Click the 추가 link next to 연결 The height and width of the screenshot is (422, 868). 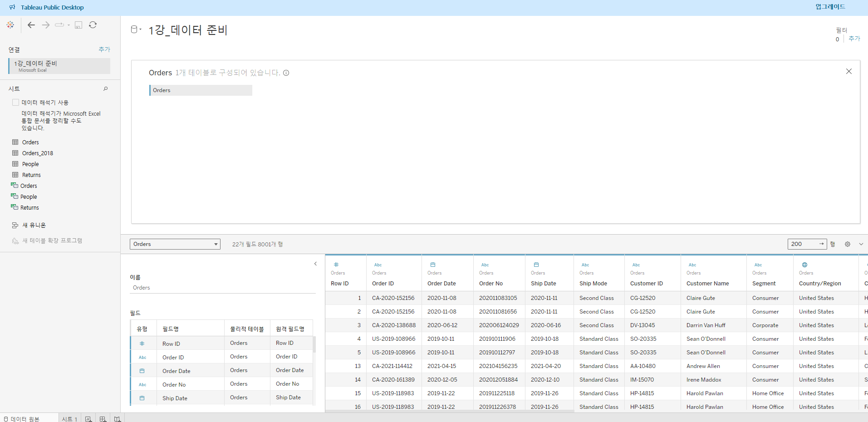click(x=104, y=49)
